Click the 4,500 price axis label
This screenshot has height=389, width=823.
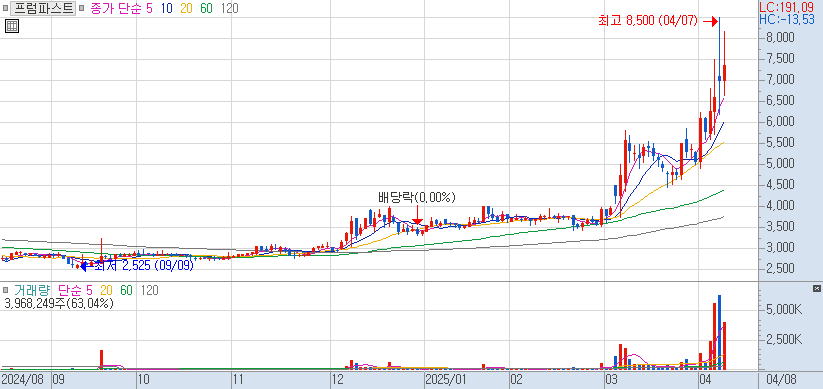[x=779, y=185]
